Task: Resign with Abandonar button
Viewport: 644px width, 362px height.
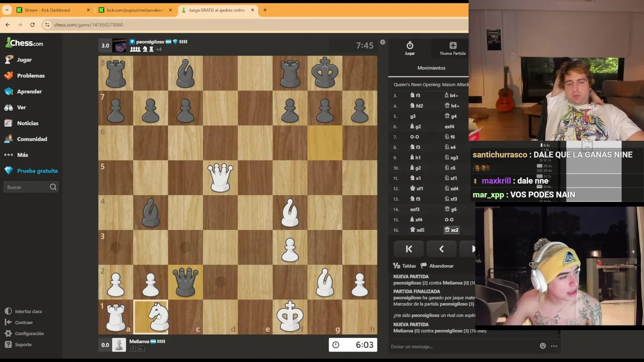Action: pyautogui.click(x=437, y=266)
